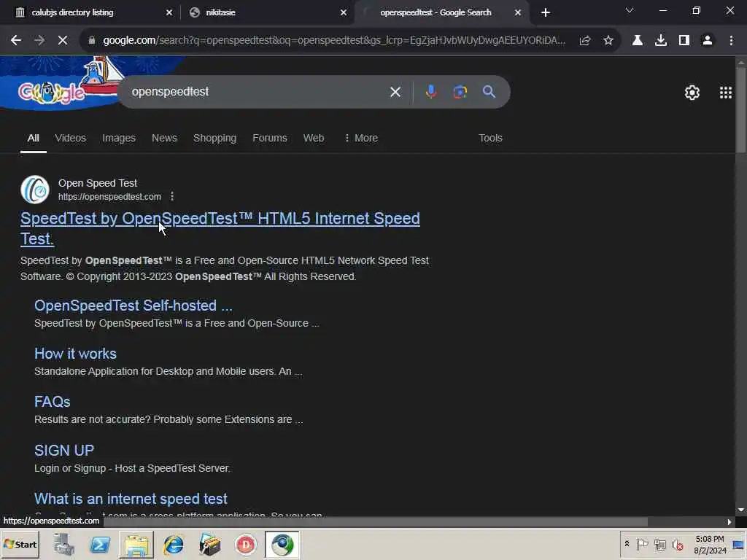Image resolution: width=747 pixels, height=560 pixels.
Task: Click the Open Speed Test favicon
Action: pyautogui.click(x=35, y=190)
